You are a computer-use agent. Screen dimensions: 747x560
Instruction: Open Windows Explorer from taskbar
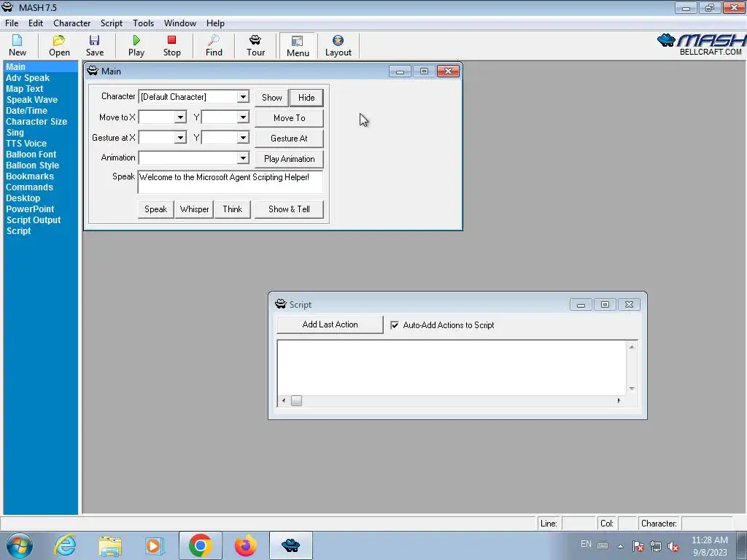coord(110,545)
